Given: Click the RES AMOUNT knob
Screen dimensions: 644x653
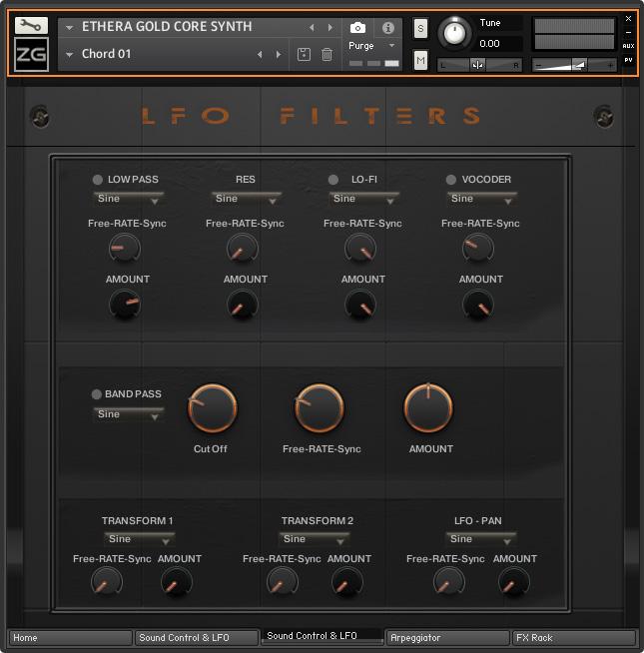Looking at the screenshot, I should click(242, 305).
